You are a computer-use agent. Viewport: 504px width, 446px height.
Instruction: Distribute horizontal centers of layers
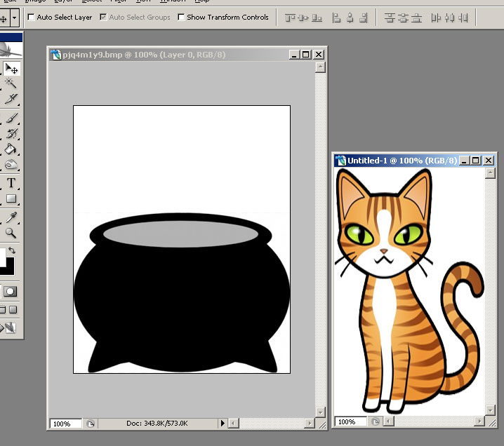coord(450,18)
